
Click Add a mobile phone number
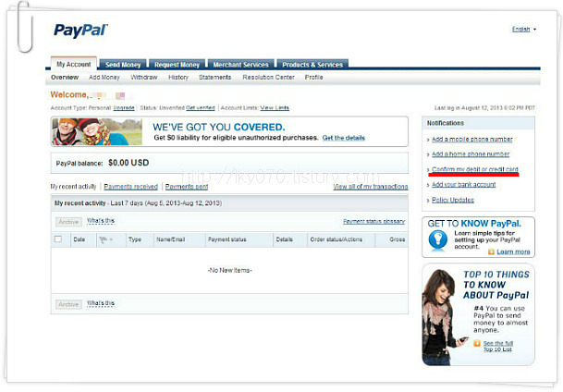coord(472,140)
